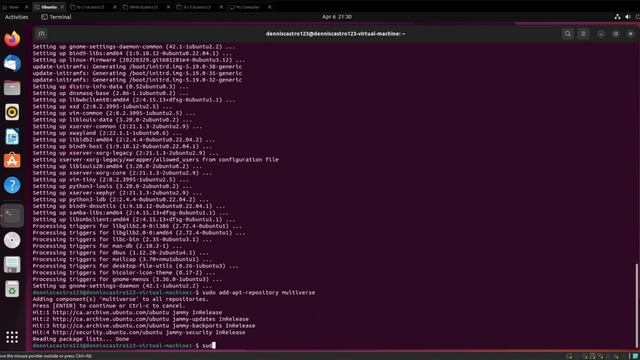Click the 'Setting up xwayland' line
This screenshot has width=640, height=360.
[x=107, y=133]
